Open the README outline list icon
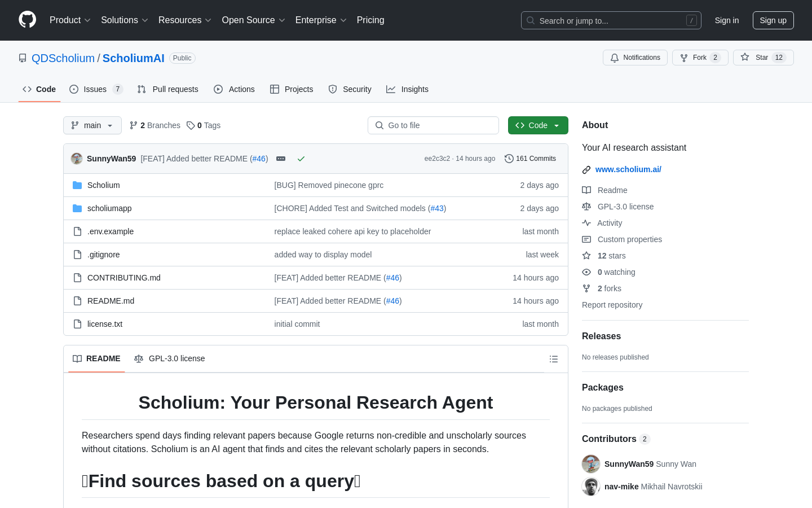 tap(554, 359)
